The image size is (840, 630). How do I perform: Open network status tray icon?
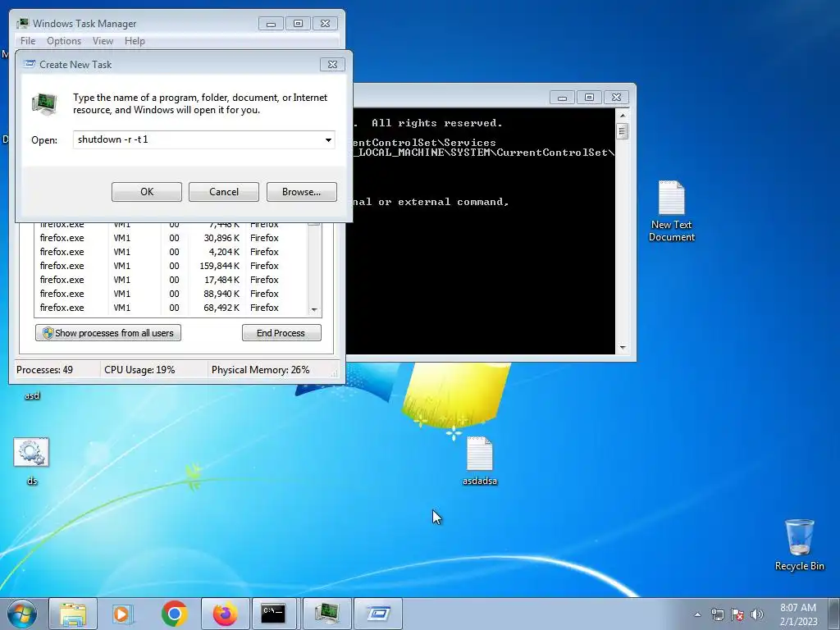point(717,614)
